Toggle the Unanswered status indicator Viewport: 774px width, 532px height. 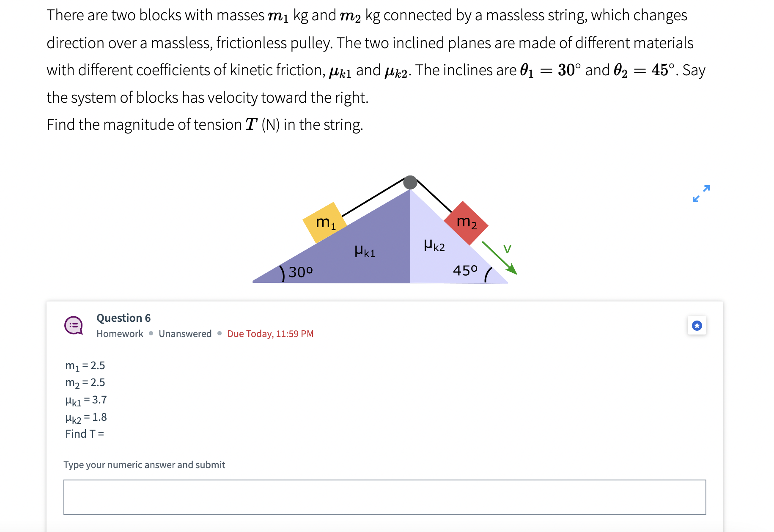click(x=185, y=334)
